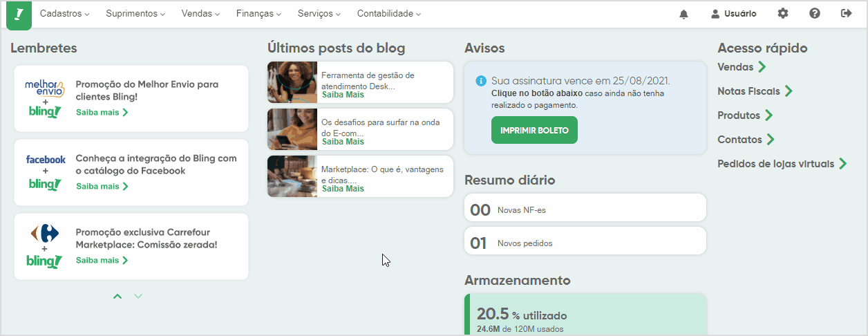The height and width of the screenshot is (336, 868).
Task: Click the Carrefour + Bling logo
Action: [45, 247]
